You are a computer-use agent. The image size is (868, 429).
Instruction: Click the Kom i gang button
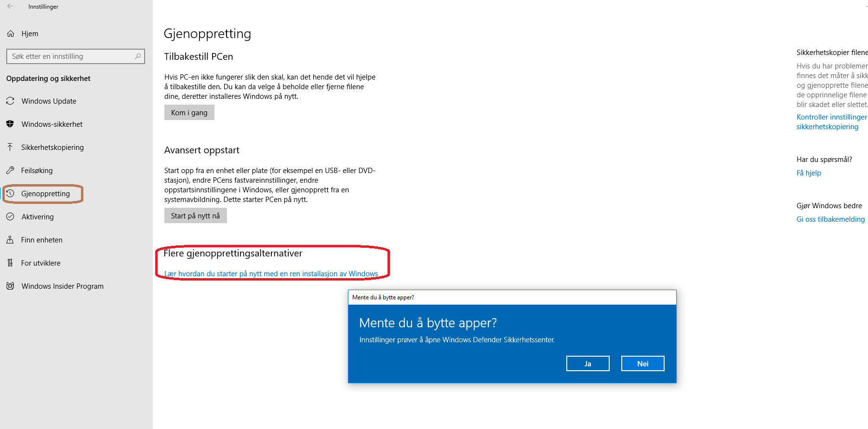click(x=189, y=113)
